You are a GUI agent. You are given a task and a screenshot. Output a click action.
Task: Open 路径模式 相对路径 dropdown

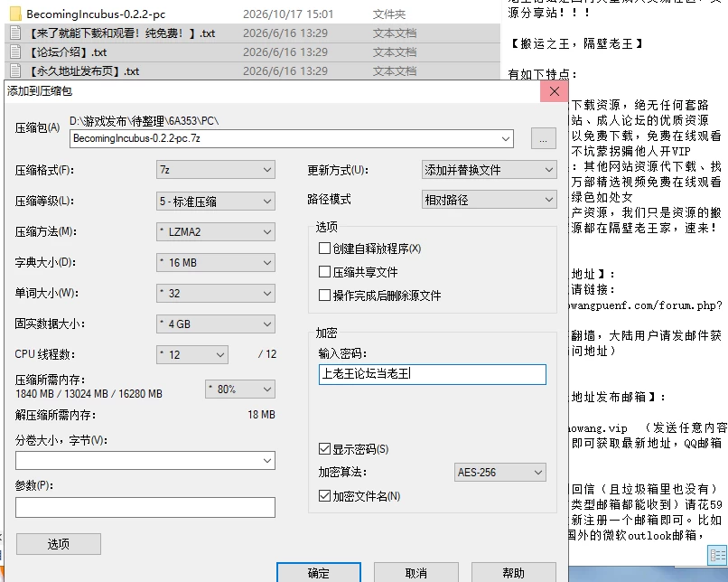click(490, 200)
